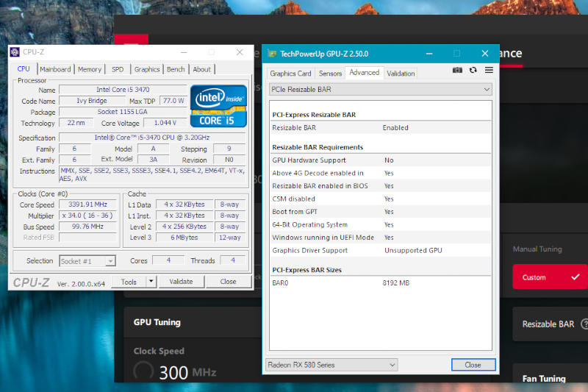Viewport: 588px width, 392px height.
Task: Click the GPU-Z title bar app icon
Action: coord(272,54)
